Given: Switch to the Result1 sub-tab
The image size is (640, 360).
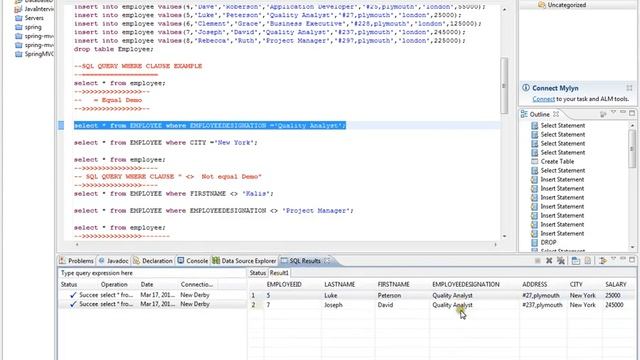Looking at the screenshot, I should 279,273.
